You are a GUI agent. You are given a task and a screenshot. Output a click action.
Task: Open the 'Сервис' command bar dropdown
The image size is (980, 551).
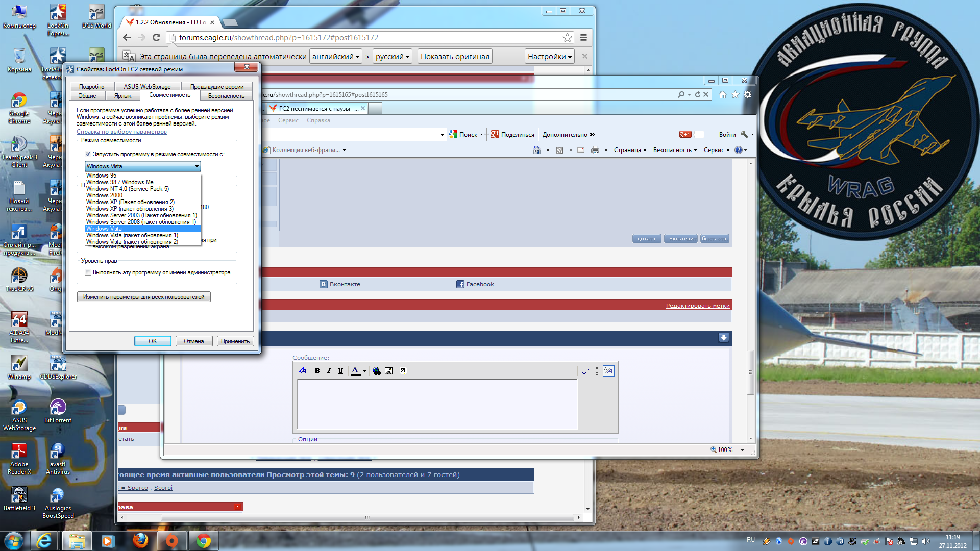[x=717, y=150]
